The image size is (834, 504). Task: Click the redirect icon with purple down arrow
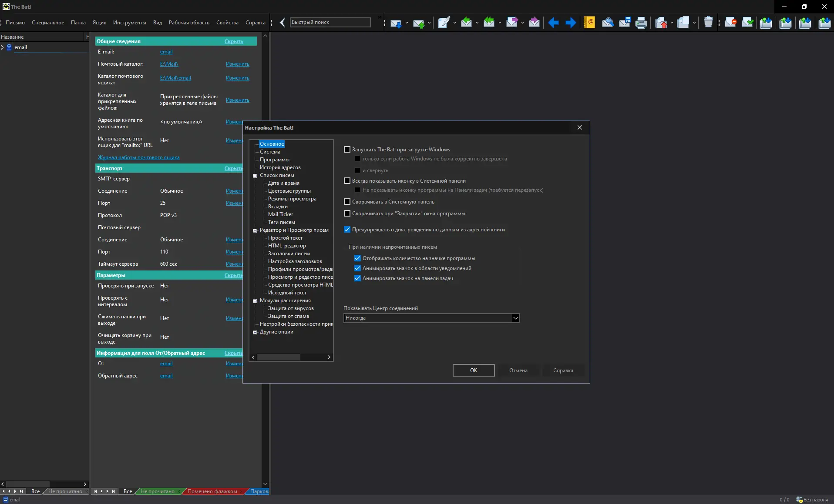534,22
